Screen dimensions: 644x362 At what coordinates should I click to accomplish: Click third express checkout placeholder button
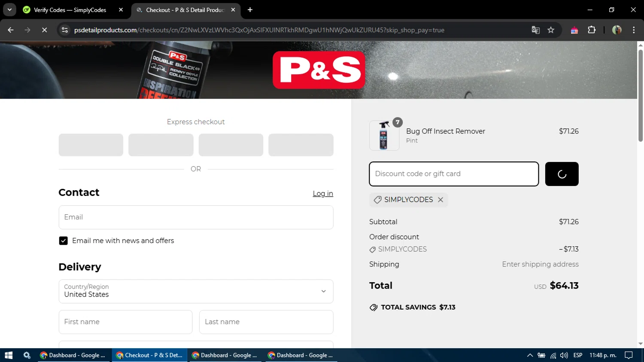[x=231, y=145]
